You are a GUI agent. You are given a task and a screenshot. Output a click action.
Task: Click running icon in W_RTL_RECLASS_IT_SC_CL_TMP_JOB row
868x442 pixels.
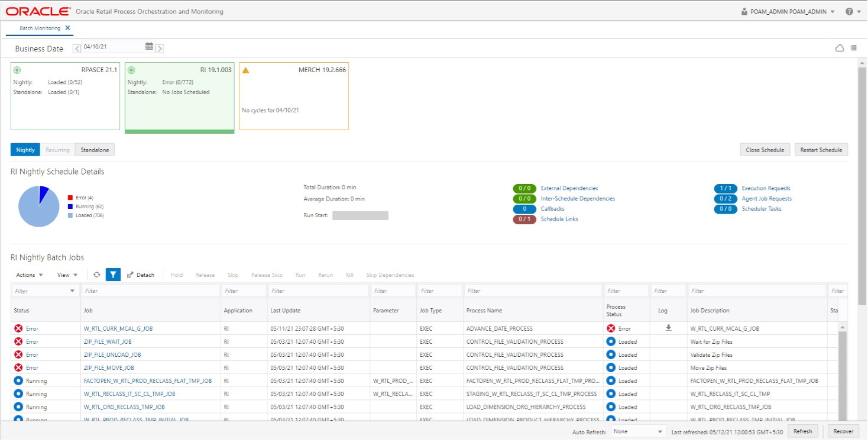(18, 393)
